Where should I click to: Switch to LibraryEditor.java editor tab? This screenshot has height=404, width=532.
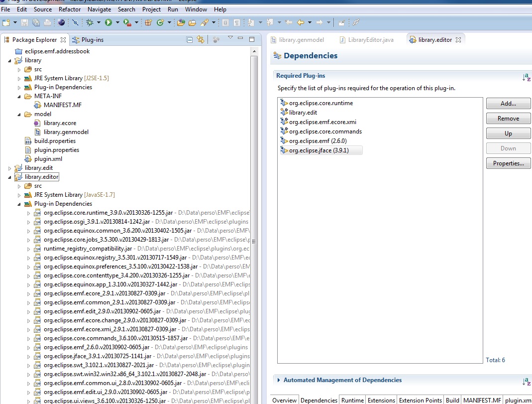point(367,40)
